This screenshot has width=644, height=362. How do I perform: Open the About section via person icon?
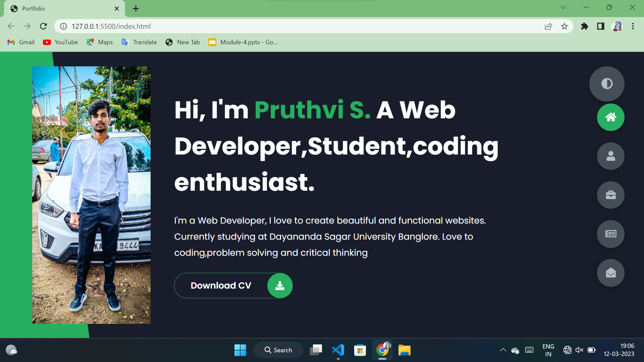pyautogui.click(x=610, y=156)
